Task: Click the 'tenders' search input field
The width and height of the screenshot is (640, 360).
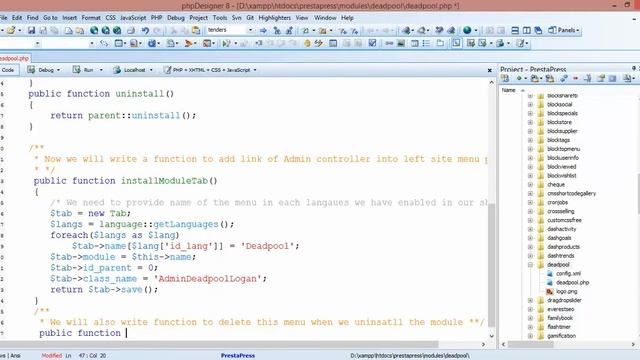Action: click(227, 30)
